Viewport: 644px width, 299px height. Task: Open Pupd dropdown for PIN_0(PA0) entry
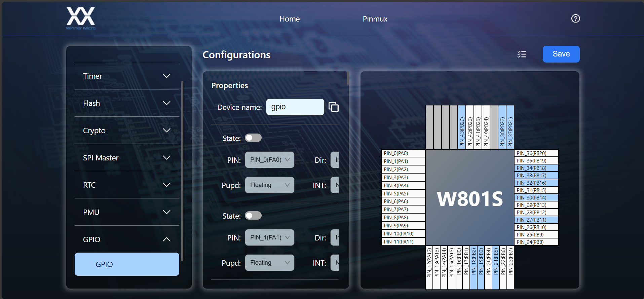click(269, 185)
